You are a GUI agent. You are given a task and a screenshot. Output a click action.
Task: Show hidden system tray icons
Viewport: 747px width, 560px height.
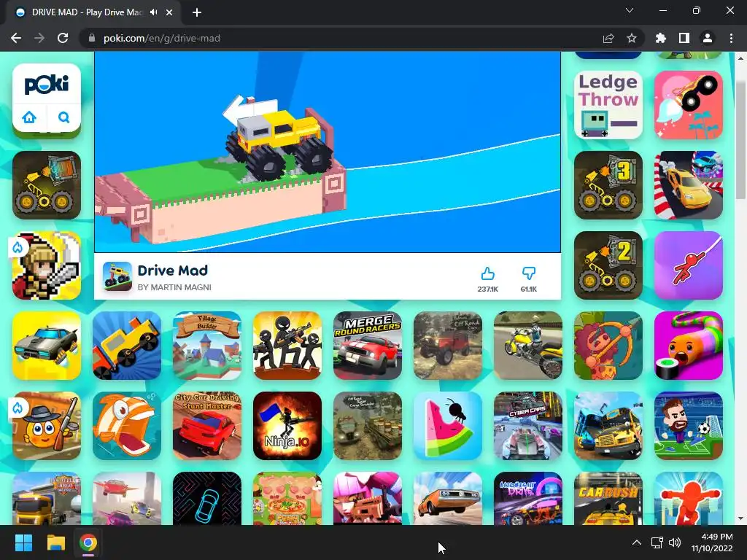click(636, 542)
